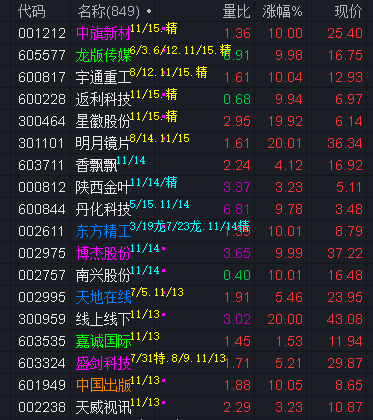Click the 现价 value 10.87
The width and height of the screenshot is (373, 420).
345,407
